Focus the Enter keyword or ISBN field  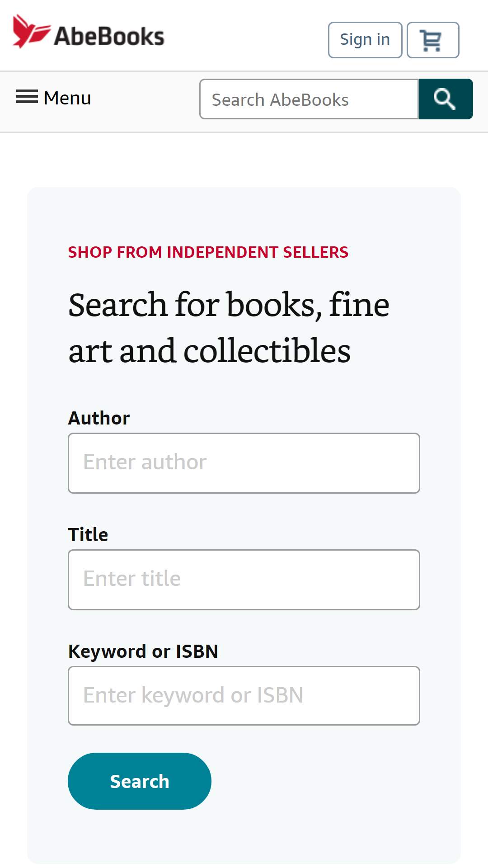(244, 696)
